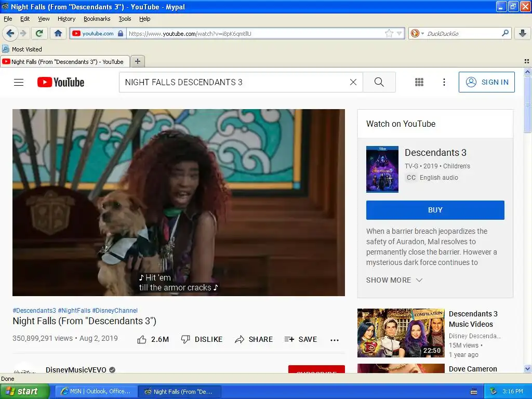
Task: Click the red SUBSCRIBE button
Action: [316, 369]
